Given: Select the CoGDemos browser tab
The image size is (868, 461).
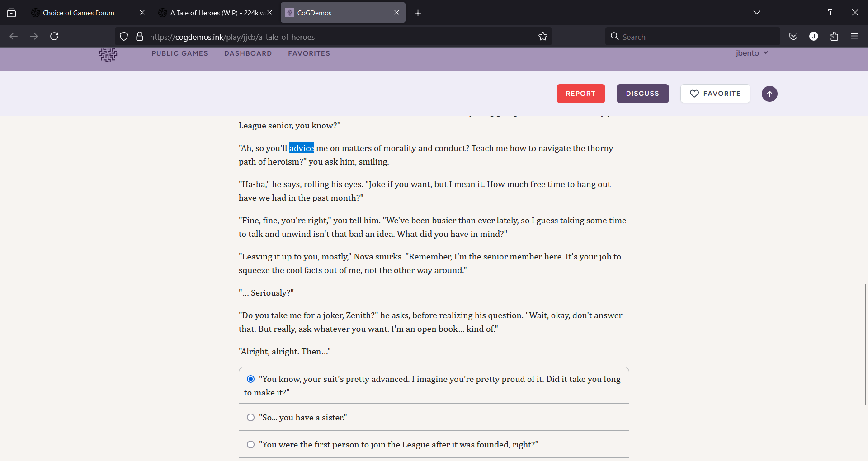Looking at the screenshot, I should pyautogui.click(x=343, y=13).
